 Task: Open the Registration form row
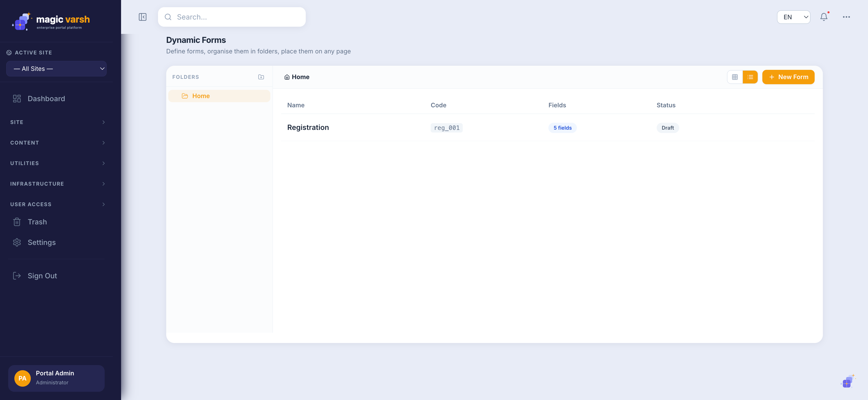(548, 128)
